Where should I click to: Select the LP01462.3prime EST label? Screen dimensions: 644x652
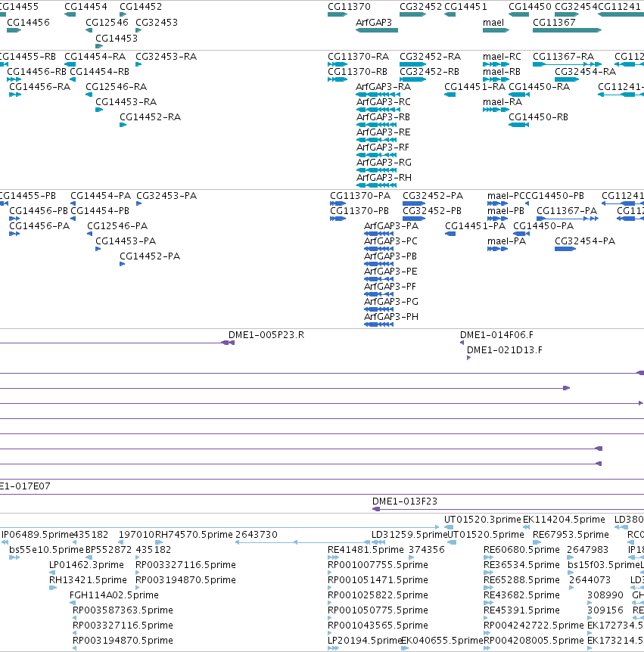pos(86,565)
